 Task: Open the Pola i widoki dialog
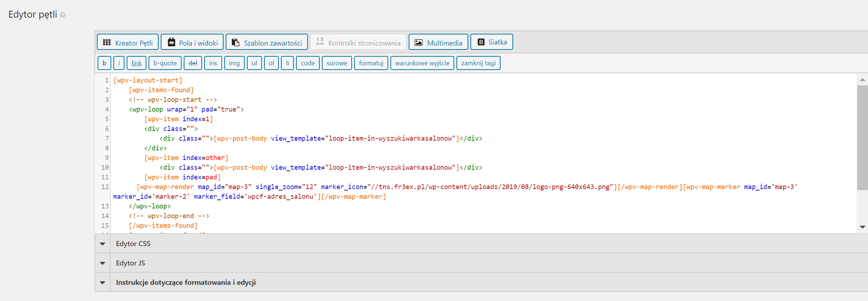(x=192, y=42)
